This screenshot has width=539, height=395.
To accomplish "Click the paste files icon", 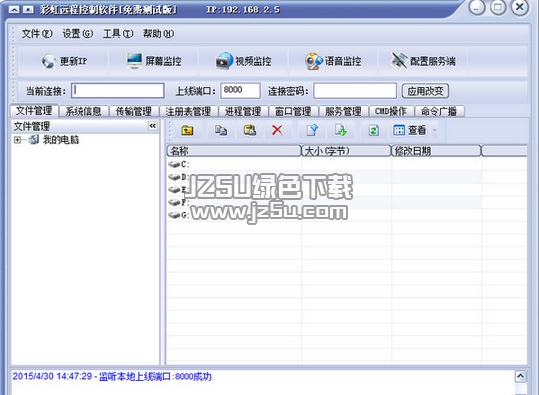I will pyautogui.click(x=250, y=130).
